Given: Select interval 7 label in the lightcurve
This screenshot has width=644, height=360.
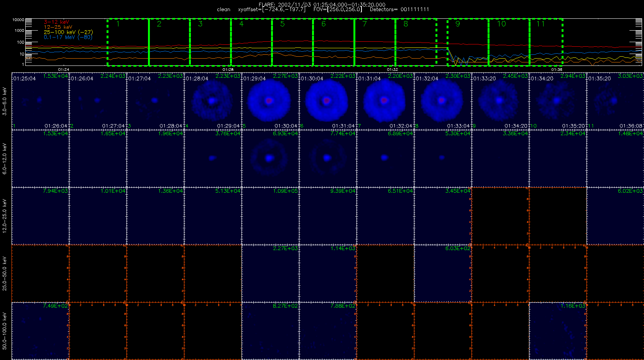Looking at the screenshot, I should click(365, 24).
